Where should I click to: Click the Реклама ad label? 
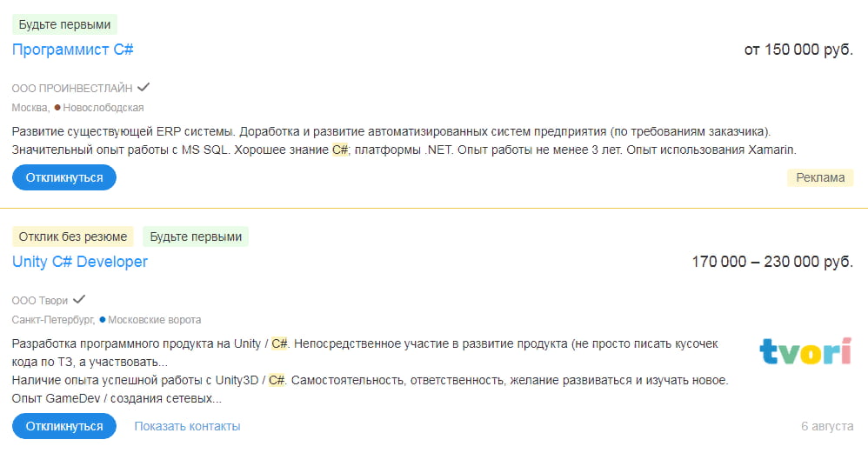click(820, 178)
